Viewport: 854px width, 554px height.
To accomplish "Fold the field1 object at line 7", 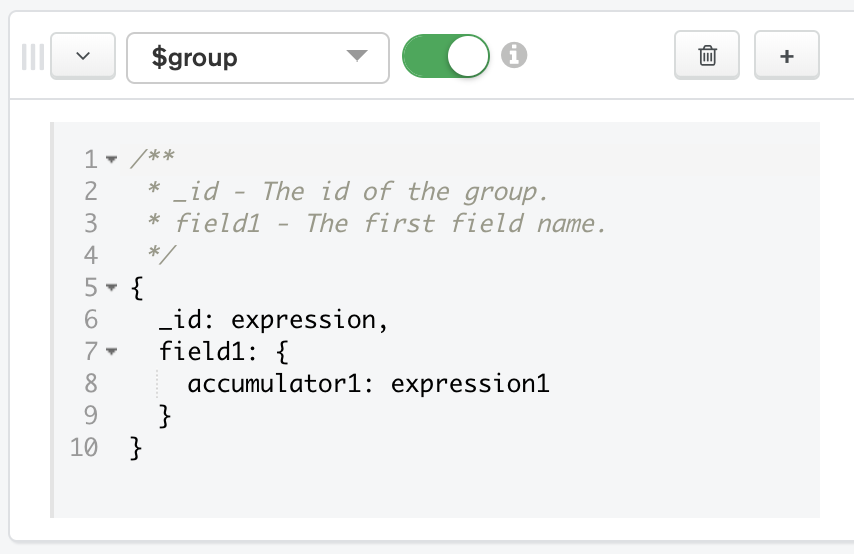I will [111, 352].
